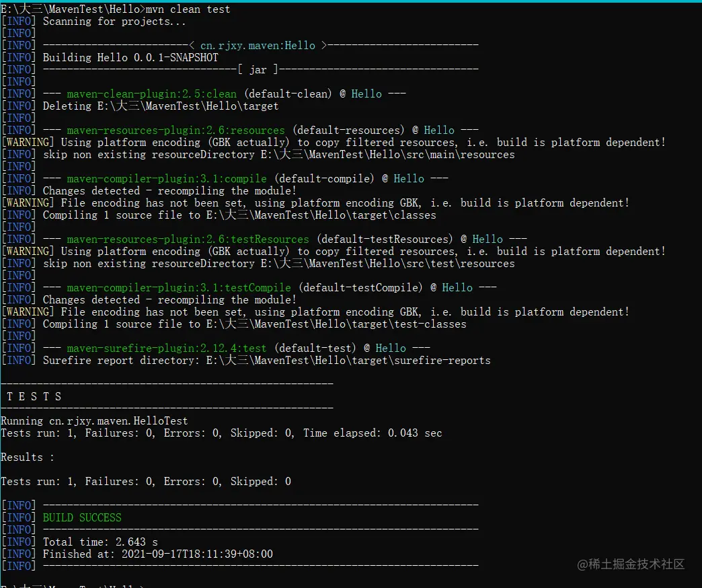The image size is (702, 588).
Task: Click 'skip non existing resourceDirectory' src\test\resources line
Action: click(x=279, y=263)
